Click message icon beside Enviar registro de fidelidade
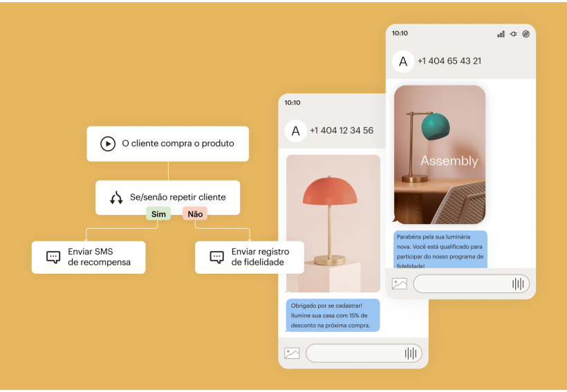567x392 pixels. tap(217, 257)
